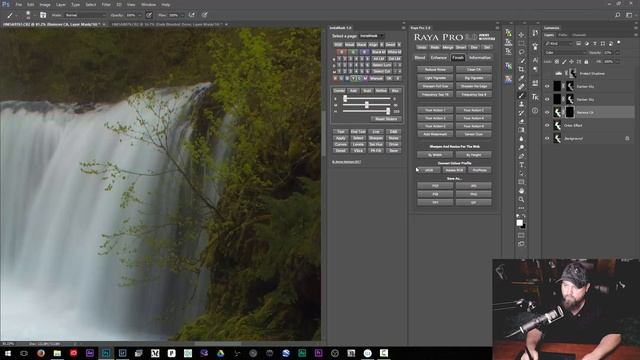Click the Big Vignette button
The image size is (640, 360).
[473, 78]
